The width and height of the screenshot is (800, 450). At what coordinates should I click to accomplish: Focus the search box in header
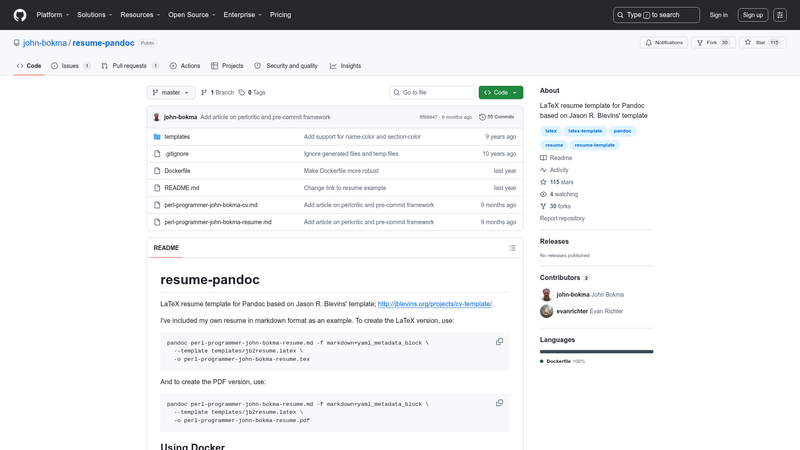656,15
